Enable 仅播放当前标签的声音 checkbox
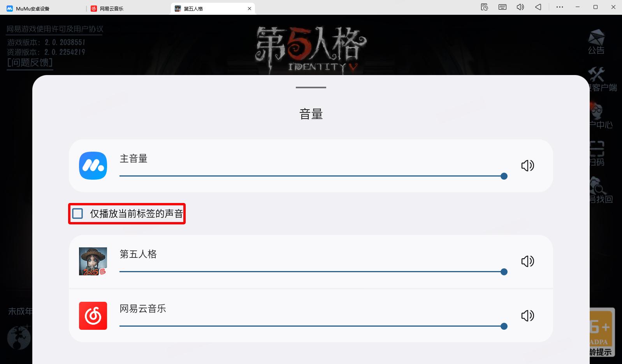The width and height of the screenshot is (622, 364). pyautogui.click(x=77, y=213)
